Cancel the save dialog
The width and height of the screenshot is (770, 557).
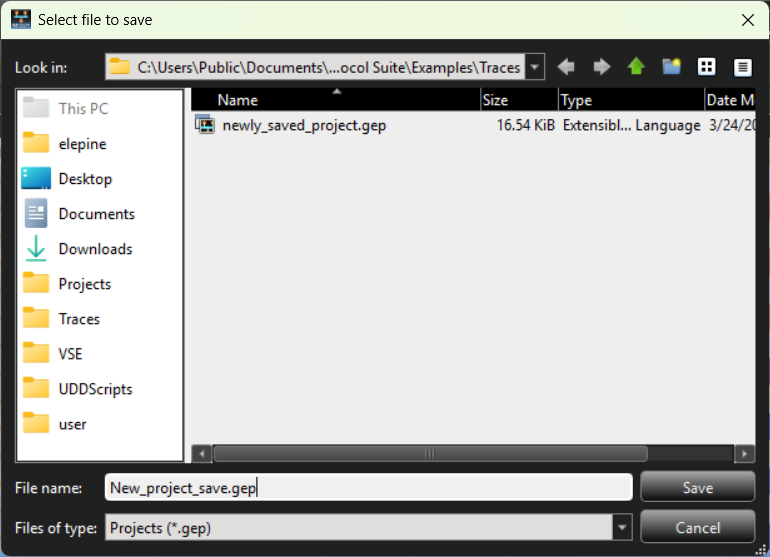(698, 528)
